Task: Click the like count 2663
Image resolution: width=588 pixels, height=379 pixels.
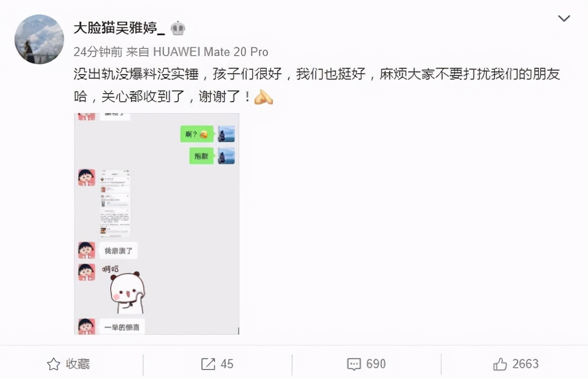Action: [x=525, y=364]
